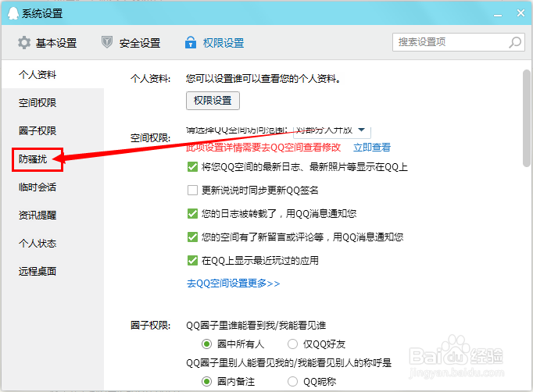Expand the QQ空间 access range dropdown

332,130
